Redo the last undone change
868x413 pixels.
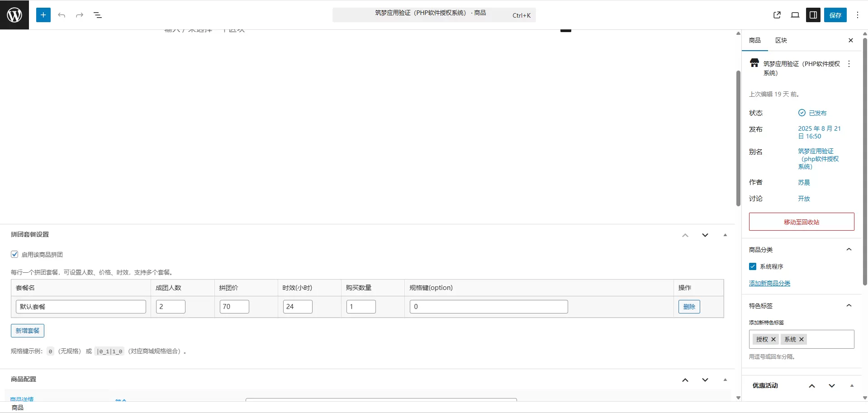80,15
